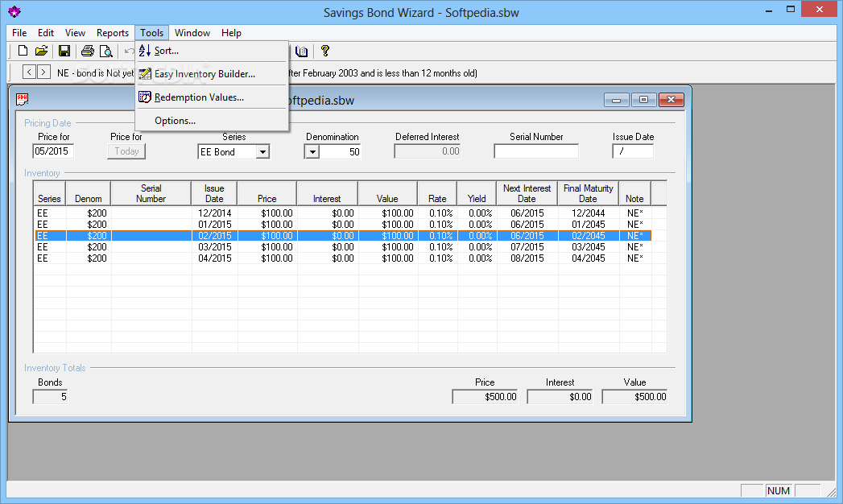Click the Sort A-Z icon in Tools menu

pos(145,51)
